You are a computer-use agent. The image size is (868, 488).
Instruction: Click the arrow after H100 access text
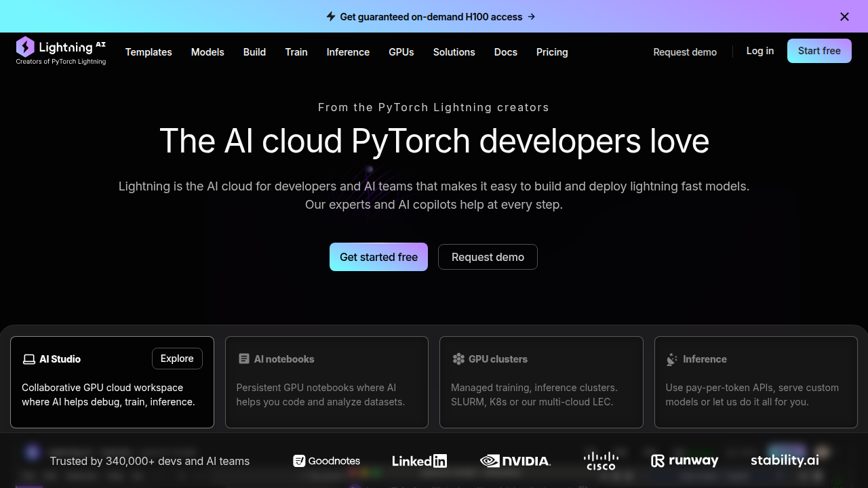532,17
